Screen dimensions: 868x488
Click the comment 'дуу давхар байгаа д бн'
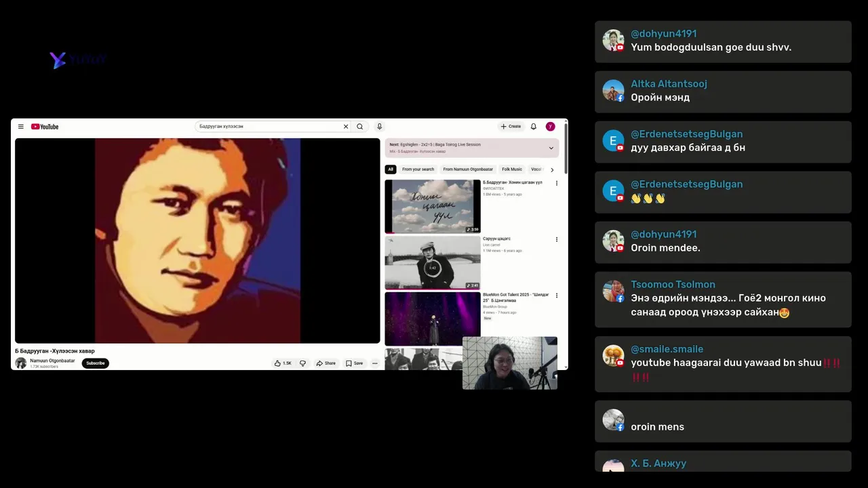click(688, 148)
